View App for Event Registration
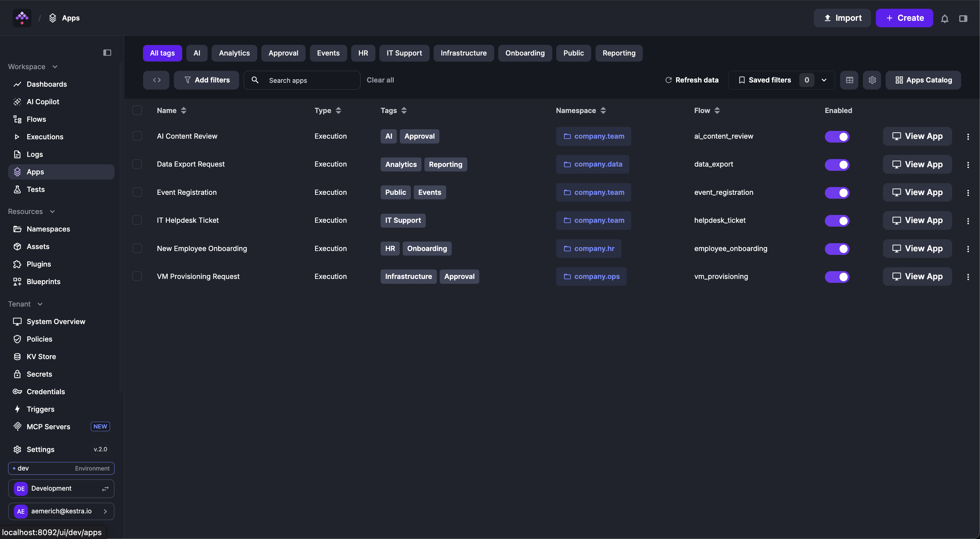Viewport: 980px width, 539px height. coord(917,192)
